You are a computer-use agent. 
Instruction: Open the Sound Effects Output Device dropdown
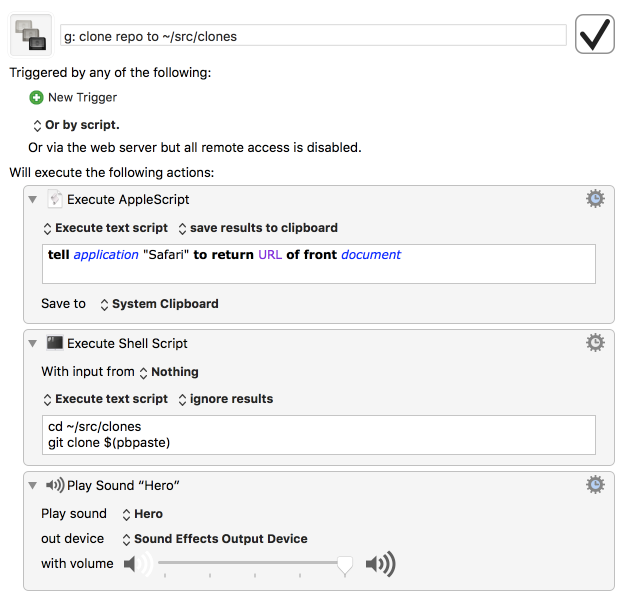click(x=214, y=539)
